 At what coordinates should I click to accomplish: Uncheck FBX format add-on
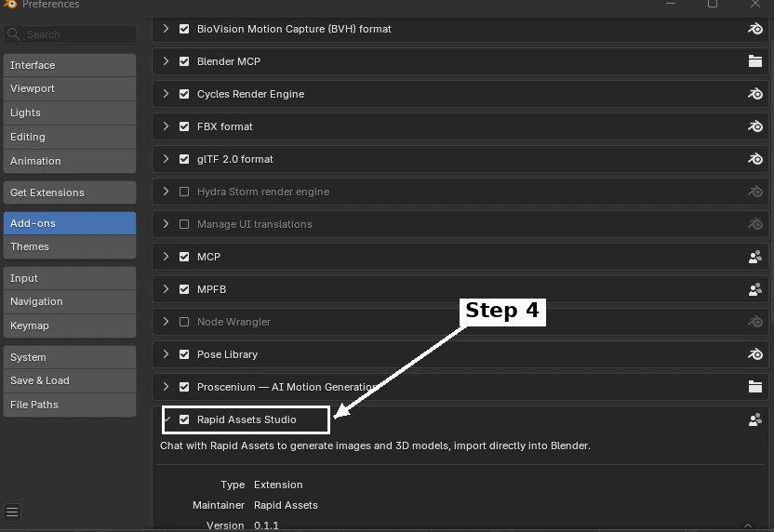click(x=184, y=126)
